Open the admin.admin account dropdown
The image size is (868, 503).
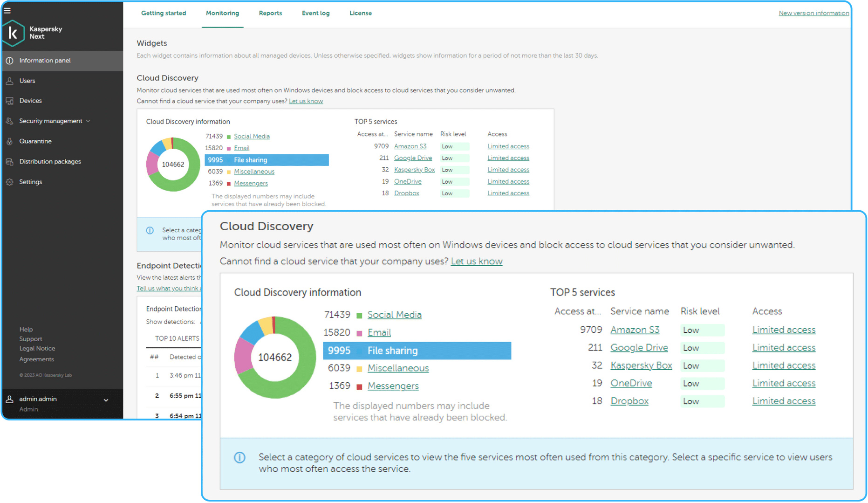click(x=106, y=400)
